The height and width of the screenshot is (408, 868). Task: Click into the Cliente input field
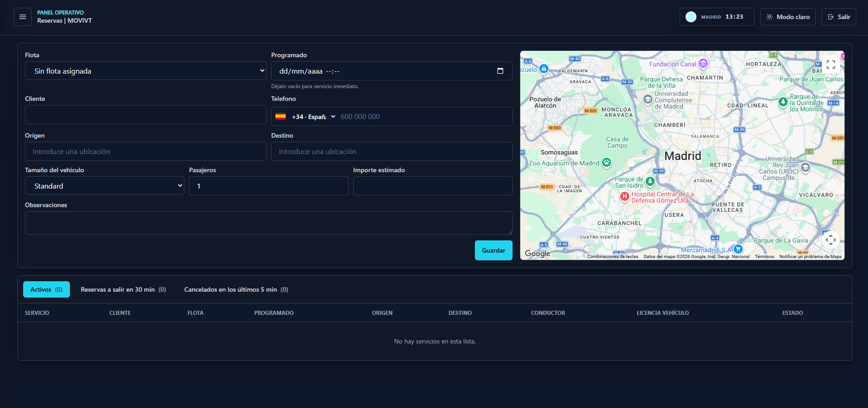146,114
